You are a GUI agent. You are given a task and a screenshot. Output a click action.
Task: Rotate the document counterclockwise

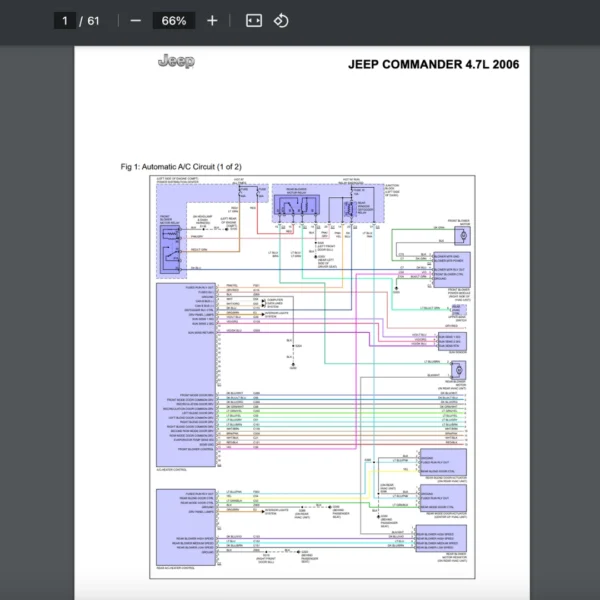281,21
